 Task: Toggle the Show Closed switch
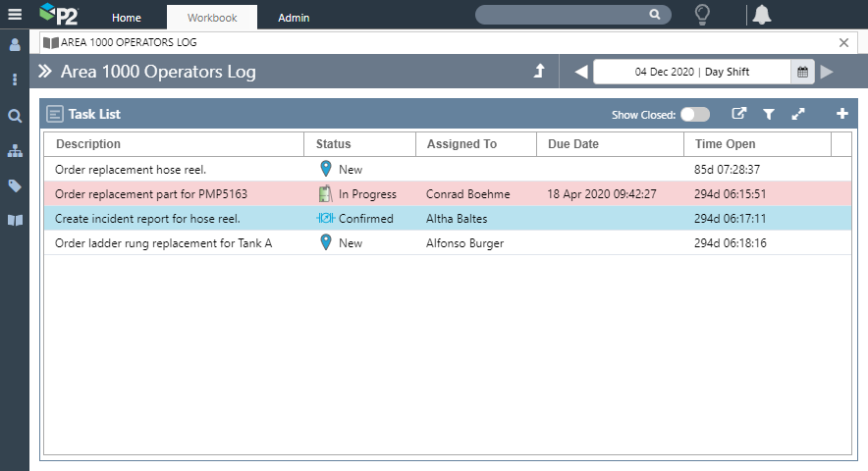[x=694, y=115]
